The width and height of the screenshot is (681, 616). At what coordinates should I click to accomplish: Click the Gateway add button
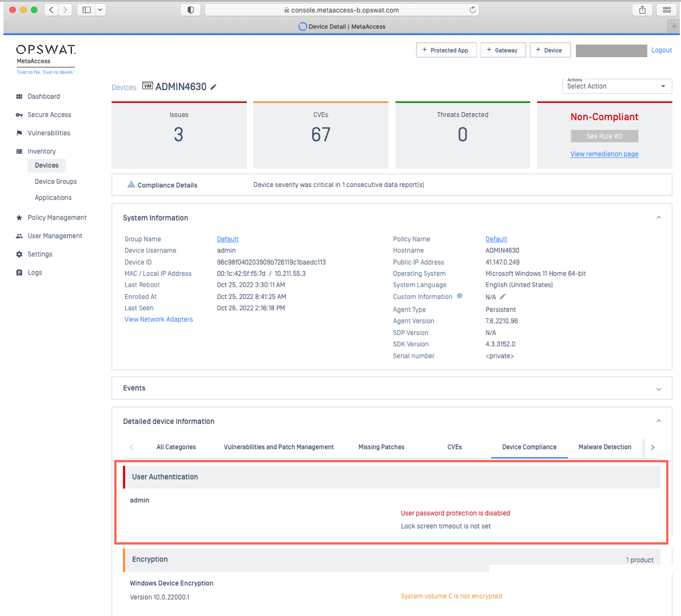(x=503, y=50)
